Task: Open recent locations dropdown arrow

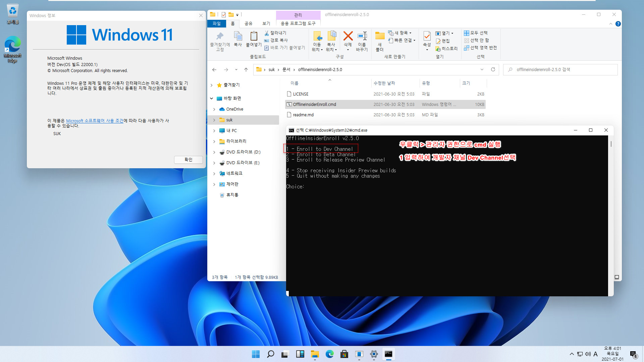Action: coord(236,70)
